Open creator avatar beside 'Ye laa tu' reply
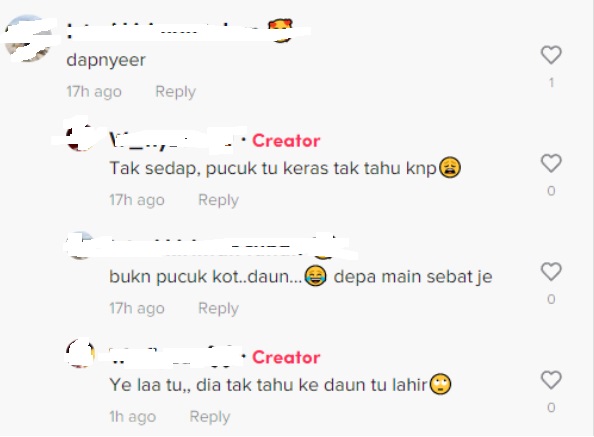 click(80, 354)
